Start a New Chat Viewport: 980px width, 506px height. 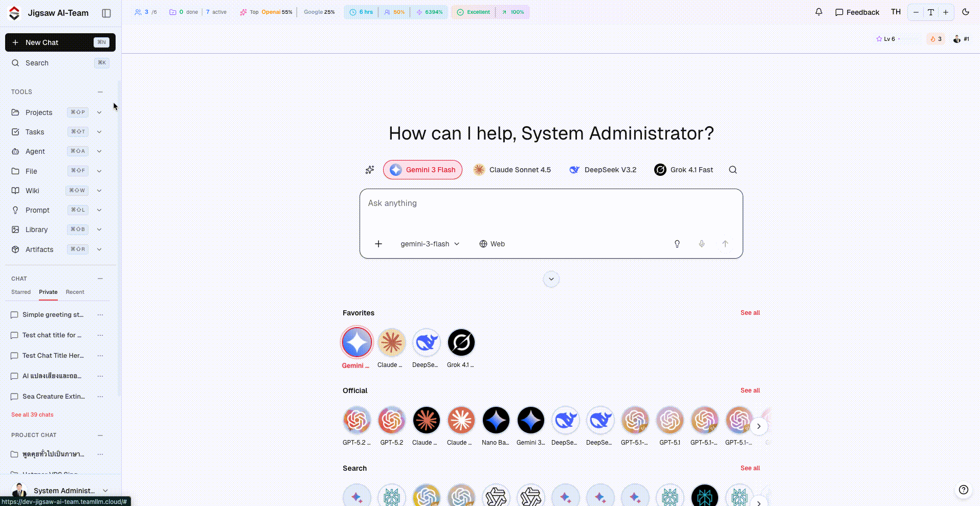click(x=60, y=42)
